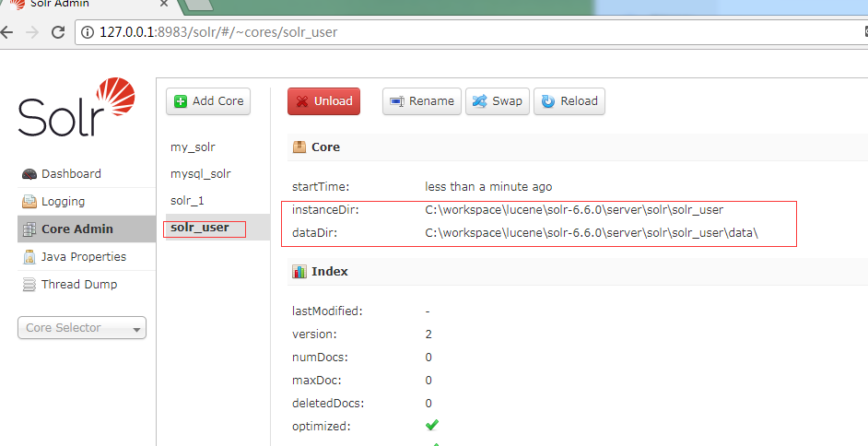Reload the page with refresh icon

(57, 32)
